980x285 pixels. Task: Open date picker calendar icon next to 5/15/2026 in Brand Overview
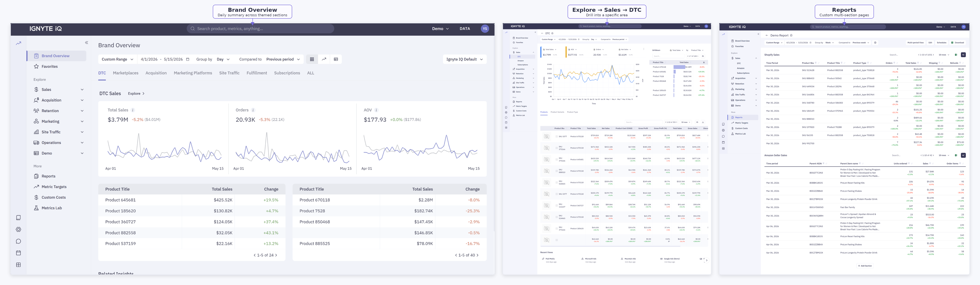click(188, 59)
